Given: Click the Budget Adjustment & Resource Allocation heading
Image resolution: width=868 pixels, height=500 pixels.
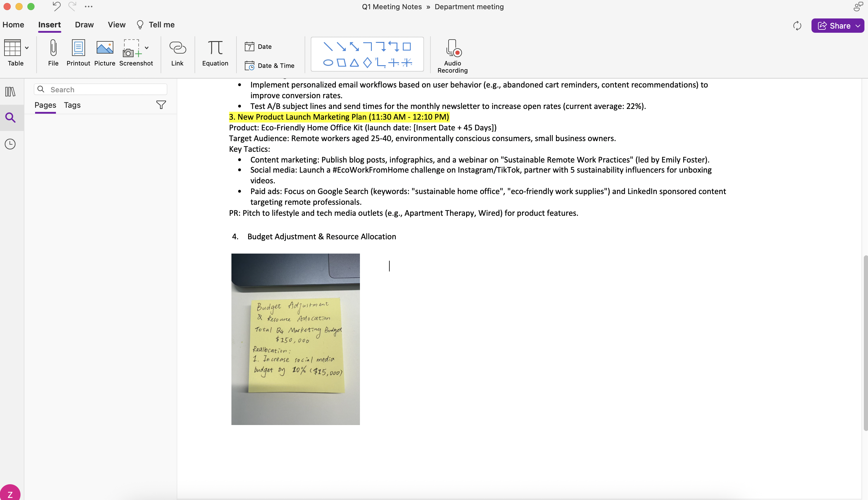Looking at the screenshot, I should [x=322, y=237].
